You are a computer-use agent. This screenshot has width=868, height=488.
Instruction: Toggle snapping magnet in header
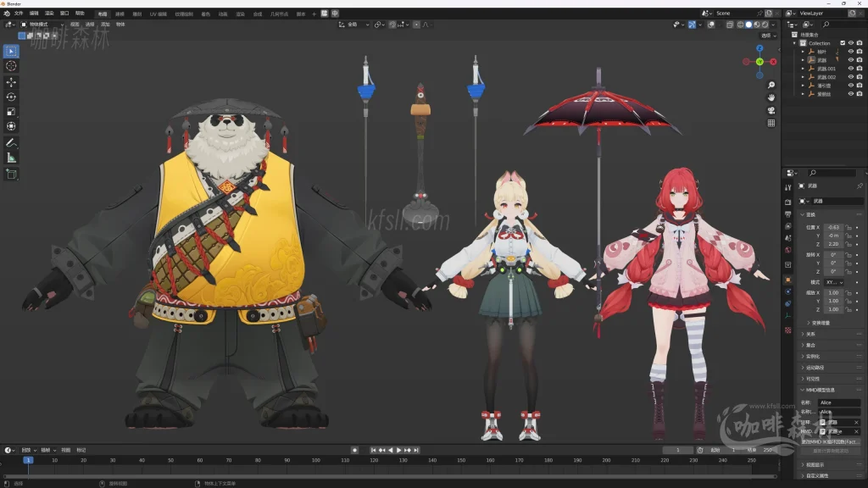(x=392, y=25)
